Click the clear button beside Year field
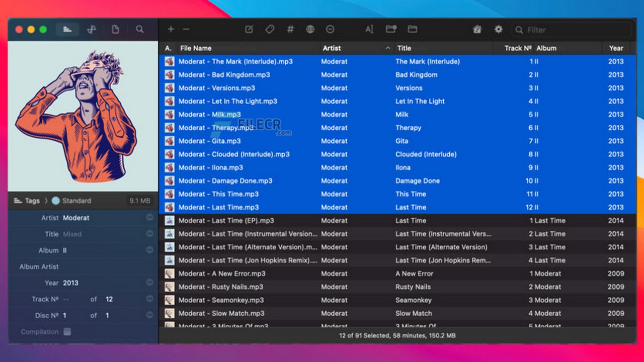Viewport: 644px width, 362px height. (149, 283)
